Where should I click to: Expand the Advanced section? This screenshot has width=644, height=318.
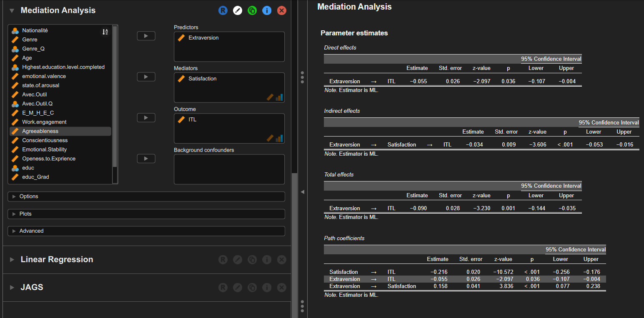tap(146, 231)
